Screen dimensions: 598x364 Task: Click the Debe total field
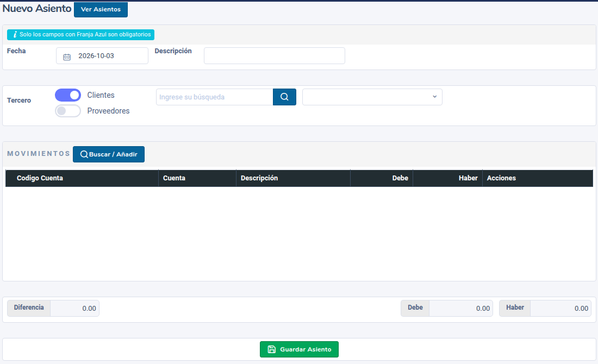[461, 309]
